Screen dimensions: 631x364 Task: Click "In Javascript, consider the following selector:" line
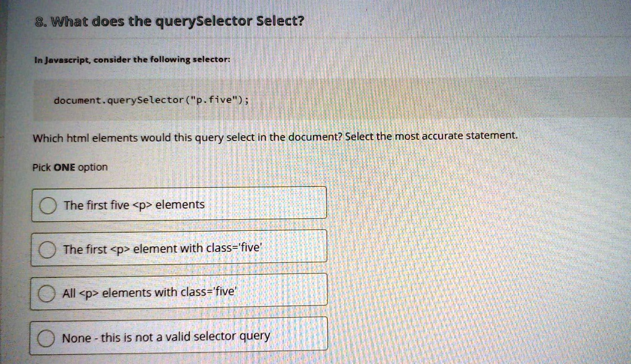[x=131, y=59]
